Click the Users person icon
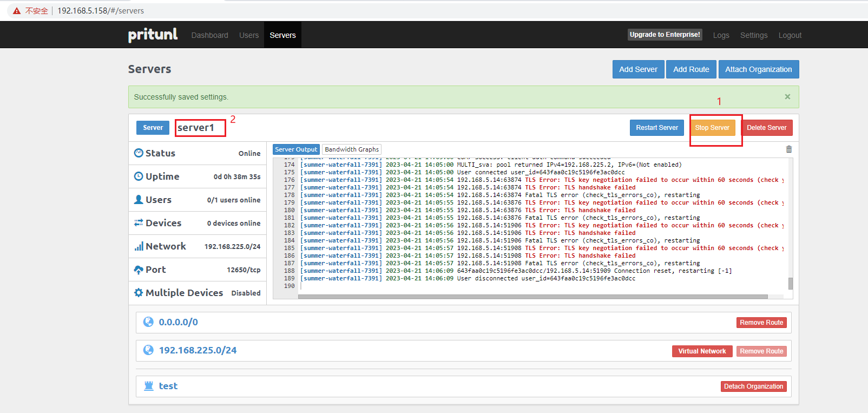The height and width of the screenshot is (413, 868). pos(139,200)
